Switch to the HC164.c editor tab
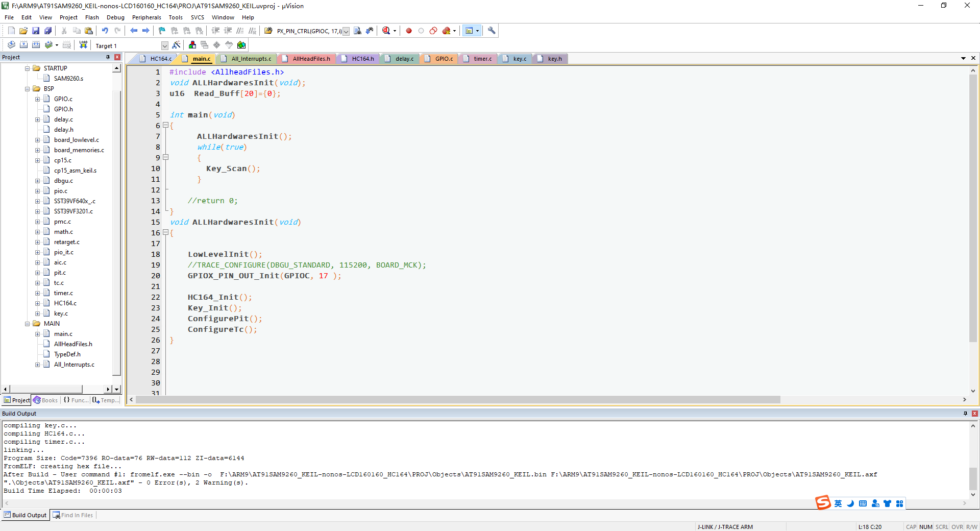 point(156,59)
